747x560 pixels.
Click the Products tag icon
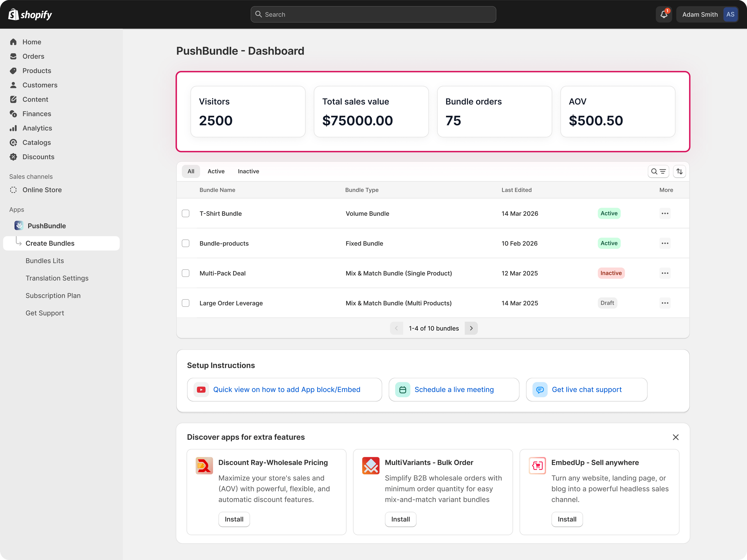point(13,71)
